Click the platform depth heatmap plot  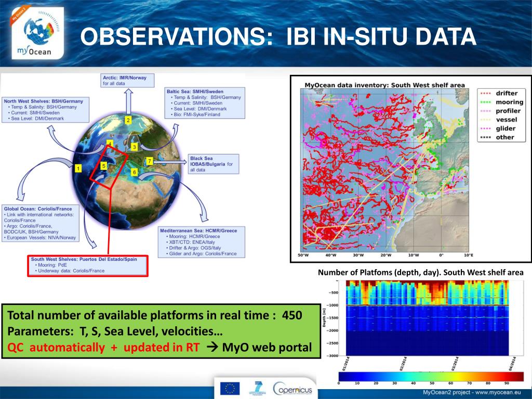(x=428, y=318)
